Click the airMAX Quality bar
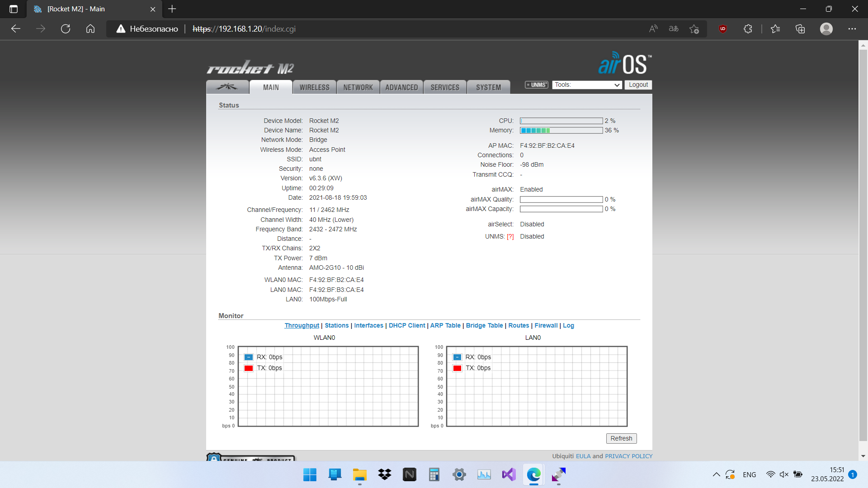 [x=561, y=199]
